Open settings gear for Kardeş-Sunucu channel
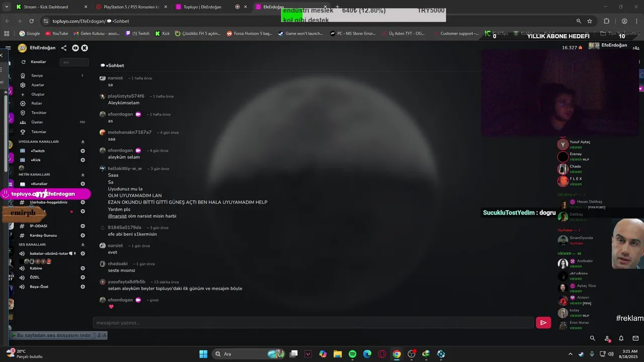This screenshot has height=362, width=644. [83, 235]
